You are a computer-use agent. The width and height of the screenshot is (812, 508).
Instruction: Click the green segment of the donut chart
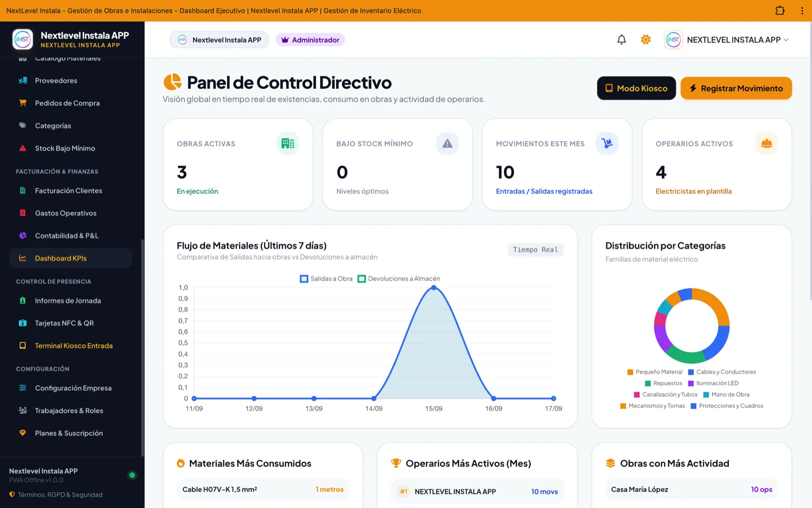(x=685, y=356)
